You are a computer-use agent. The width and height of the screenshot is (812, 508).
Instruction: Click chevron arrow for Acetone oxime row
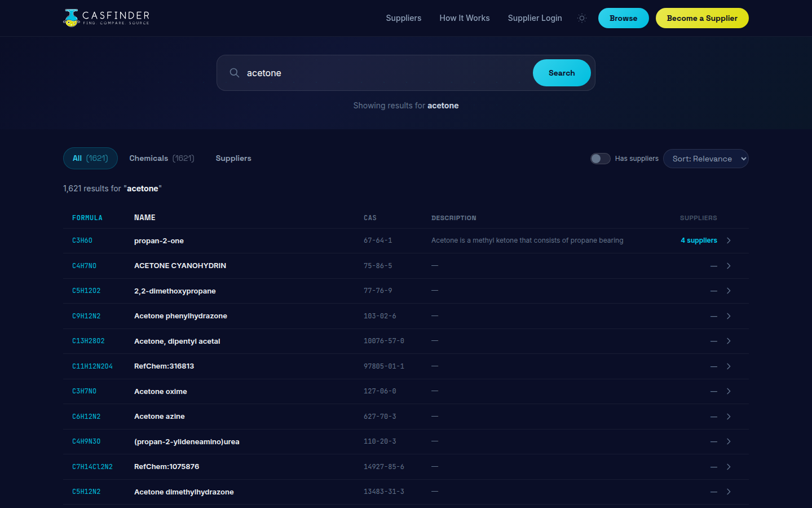(x=729, y=391)
